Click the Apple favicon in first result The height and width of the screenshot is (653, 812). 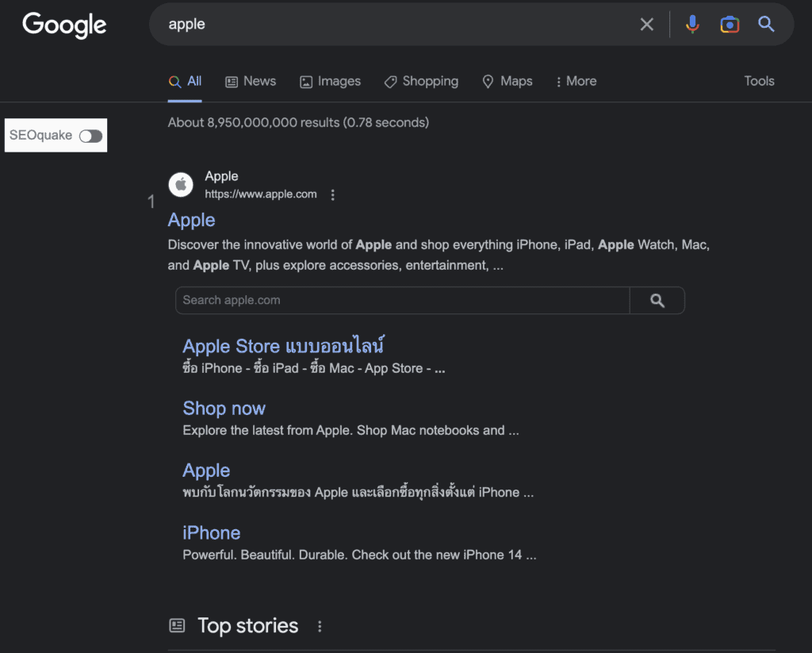click(181, 185)
